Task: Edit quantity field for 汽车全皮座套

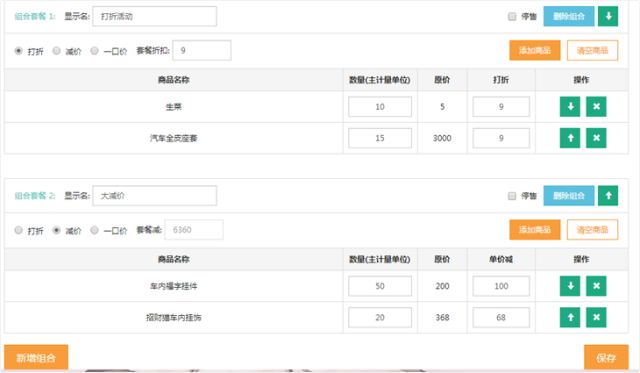Action: click(x=380, y=138)
